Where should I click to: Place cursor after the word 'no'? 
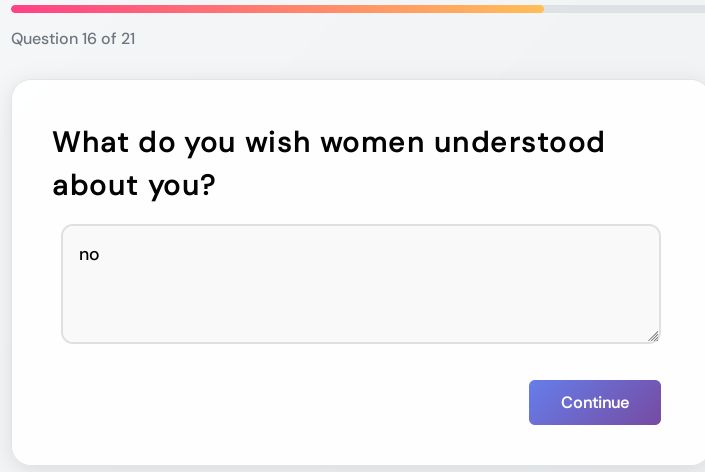click(x=101, y=255)
